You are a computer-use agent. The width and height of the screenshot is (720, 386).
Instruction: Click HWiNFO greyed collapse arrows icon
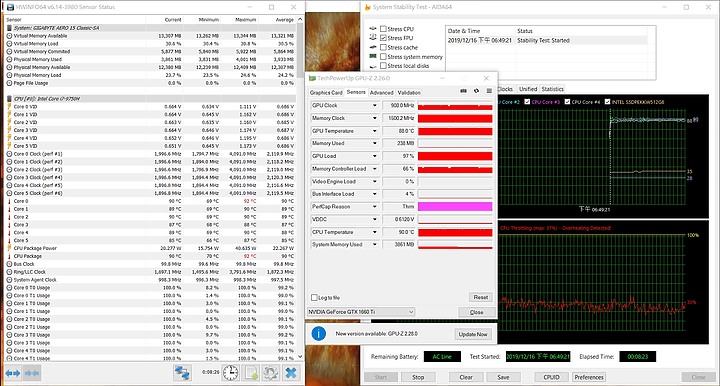pyautogui.click(x=32, y=373)
